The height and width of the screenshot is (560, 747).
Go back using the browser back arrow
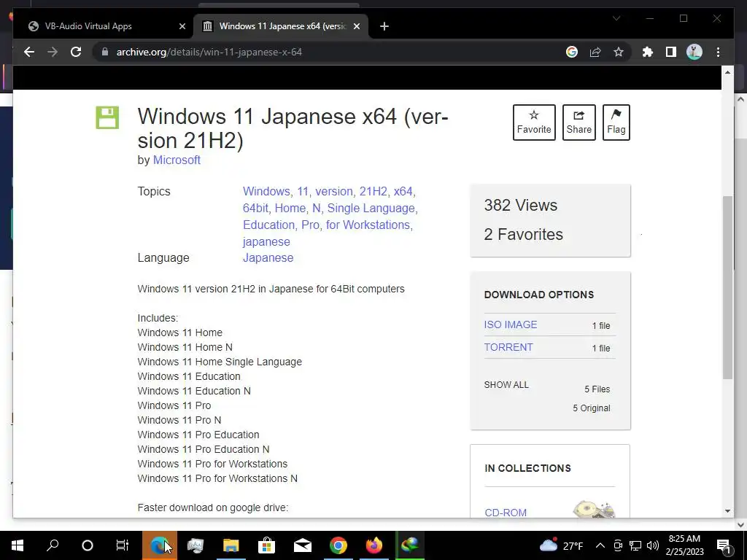tap(29, 52)
